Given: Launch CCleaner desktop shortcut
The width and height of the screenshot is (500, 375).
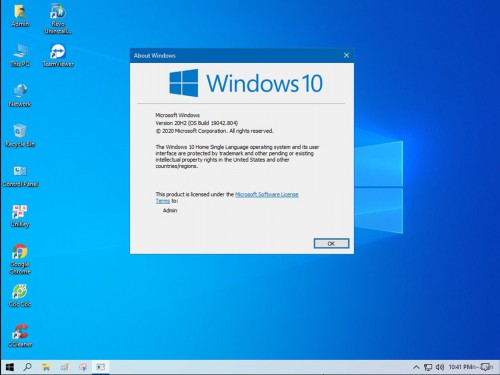Looking at the screenshot, I should 20,335.
